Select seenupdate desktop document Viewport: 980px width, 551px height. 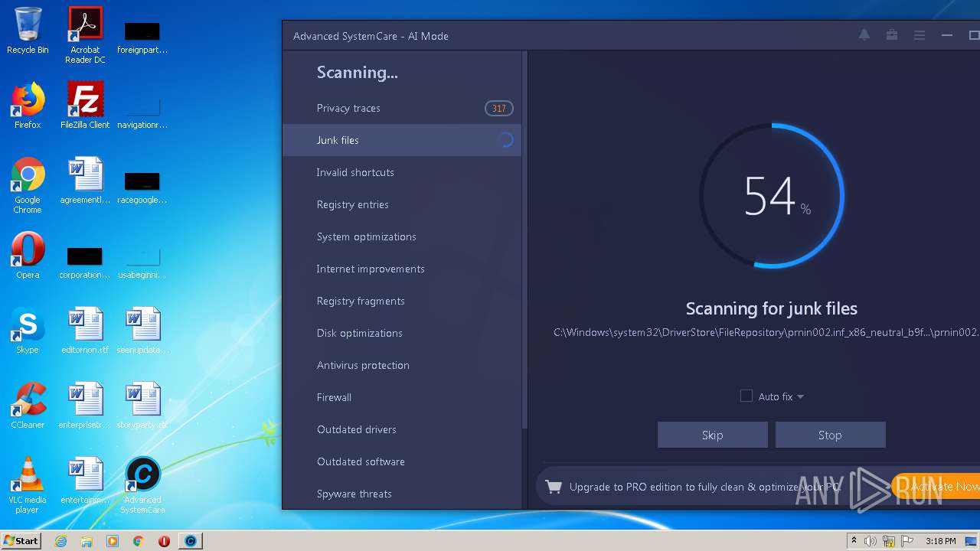click(x=142, y=331)
